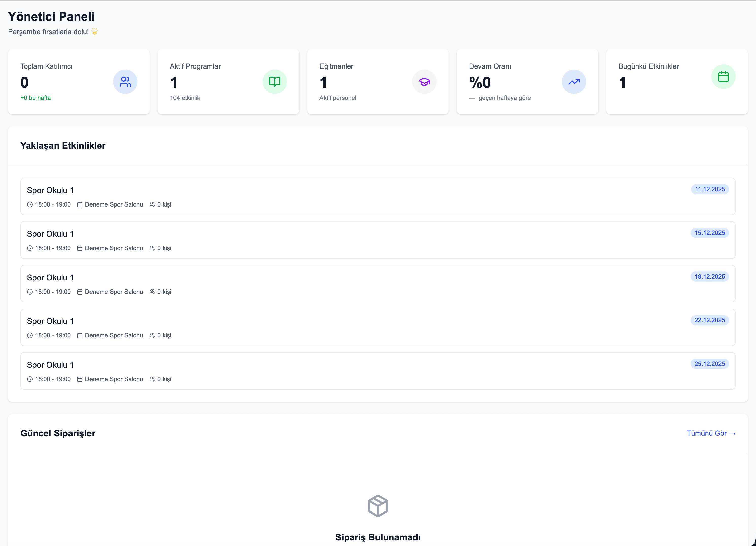Screen dimensions: 756x546
Task: Select the 11.12.2025 date badge
Action: (x=710, y=189)
